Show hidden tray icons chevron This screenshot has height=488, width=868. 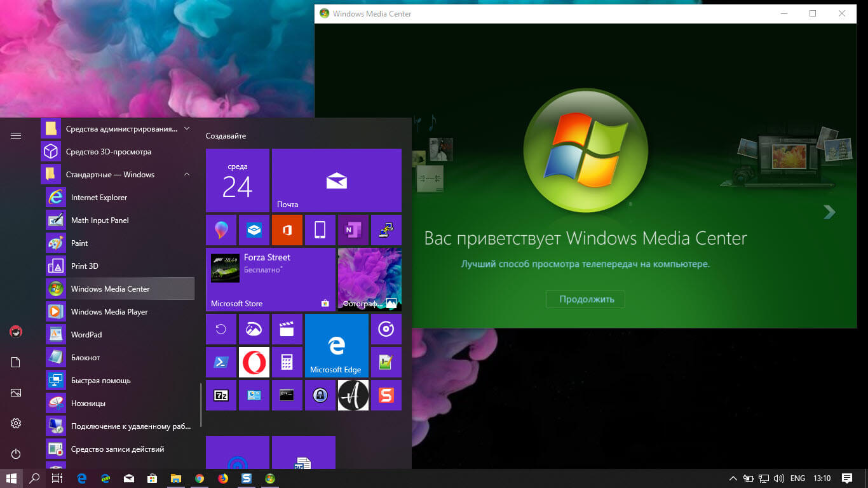tap(733, 478)
